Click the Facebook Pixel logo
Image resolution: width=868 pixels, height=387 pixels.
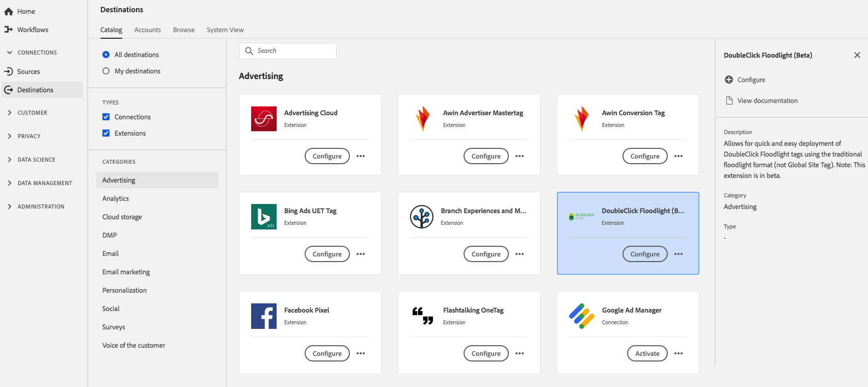click(x=264, y=316)
